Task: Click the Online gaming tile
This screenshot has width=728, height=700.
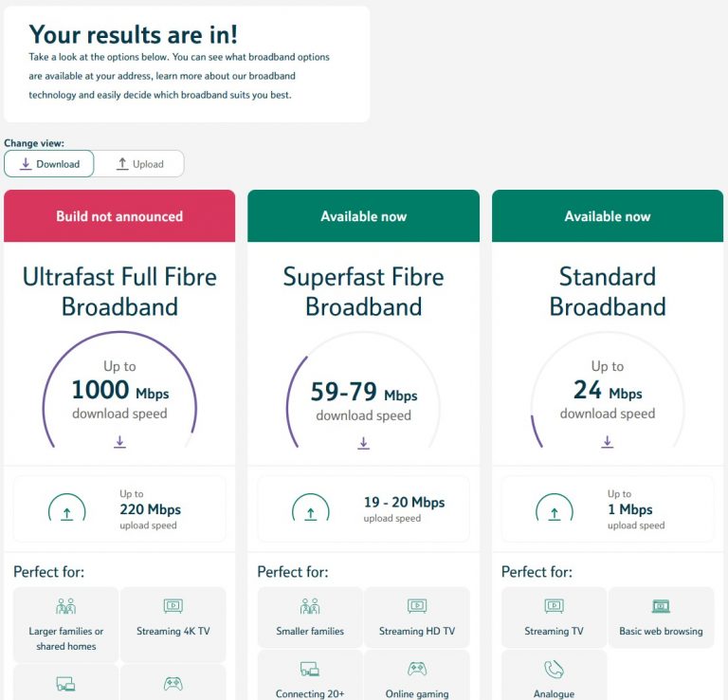Action: pyautogui.click(x=417, y=676)
